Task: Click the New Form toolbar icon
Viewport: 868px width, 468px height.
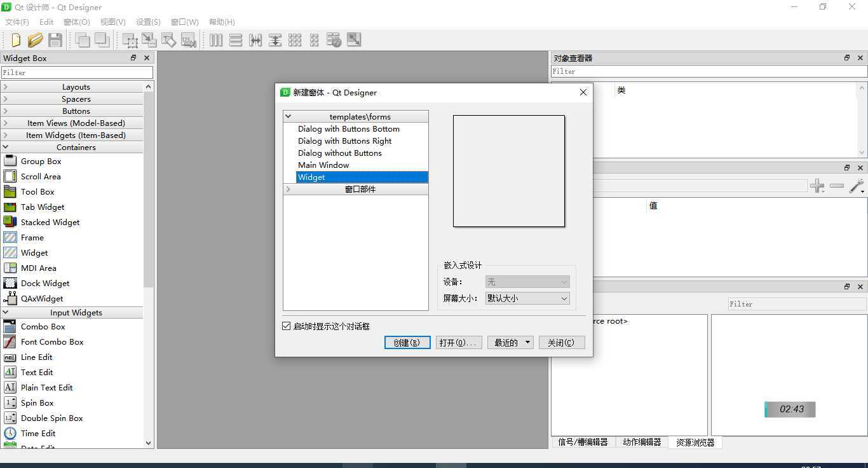Action: point(15,40)
